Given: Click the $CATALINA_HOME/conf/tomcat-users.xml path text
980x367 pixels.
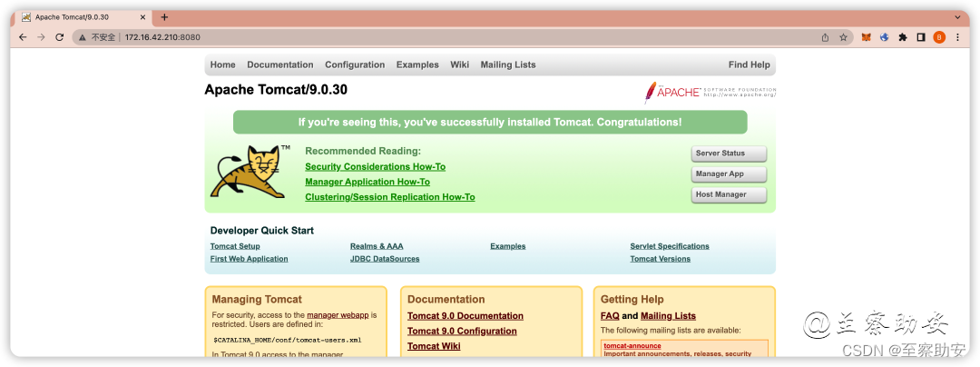Looking at the screenshot, I should (288, 340).
